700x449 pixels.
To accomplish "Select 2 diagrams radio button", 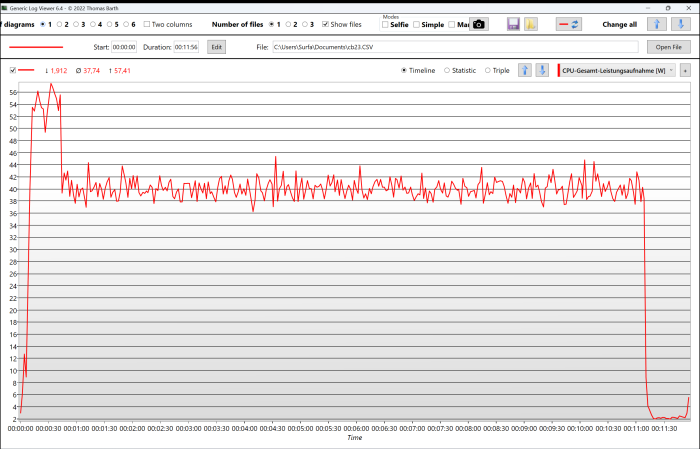I will (59, 25).
